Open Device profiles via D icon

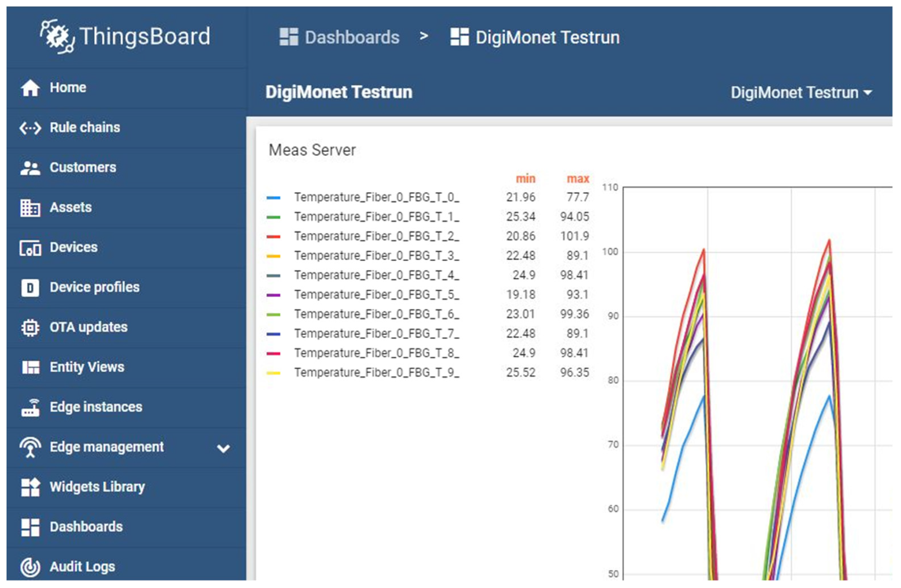click(x=30, y=288)
